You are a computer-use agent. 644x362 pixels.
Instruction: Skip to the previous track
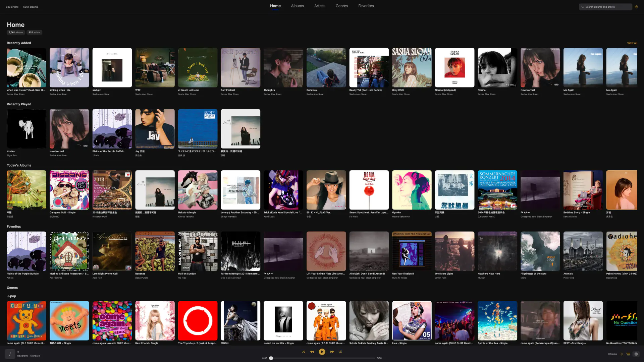coord(312,352)
